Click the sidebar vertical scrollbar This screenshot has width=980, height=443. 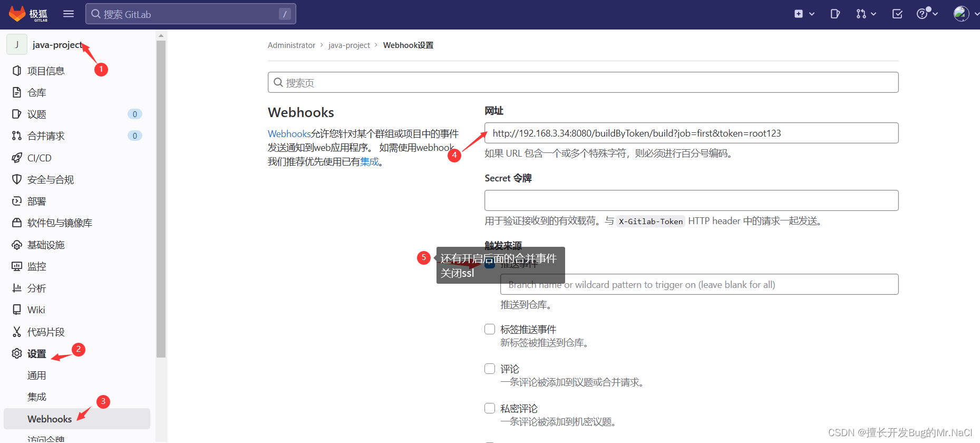click(x=161, y=199)
